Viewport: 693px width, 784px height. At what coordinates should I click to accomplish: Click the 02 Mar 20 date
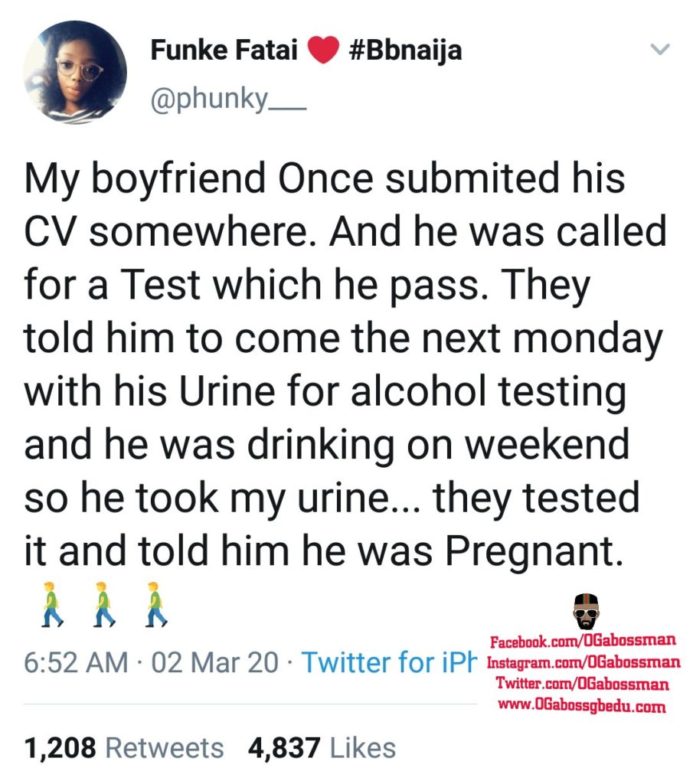(215, 661)
